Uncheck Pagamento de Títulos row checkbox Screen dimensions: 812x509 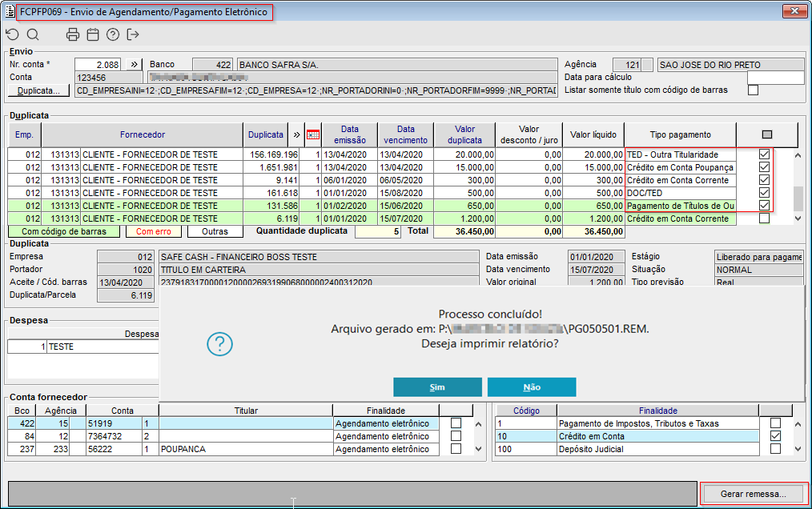pos(764,206)
